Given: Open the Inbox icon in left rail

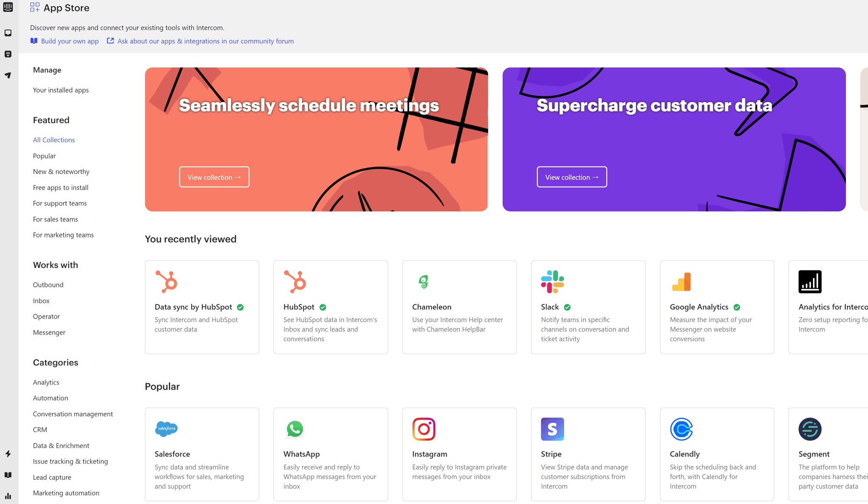Looking at the screenshot, I should click(x=8, y=33).
